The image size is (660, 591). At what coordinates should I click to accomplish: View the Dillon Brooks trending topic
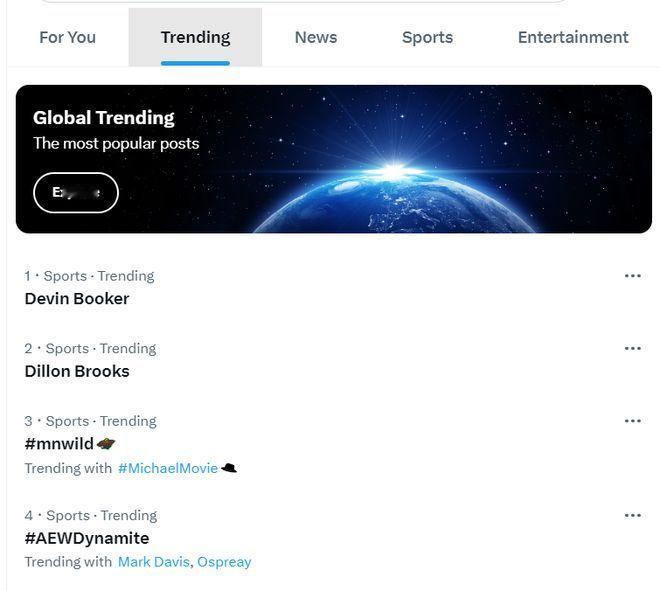(77, 371)
